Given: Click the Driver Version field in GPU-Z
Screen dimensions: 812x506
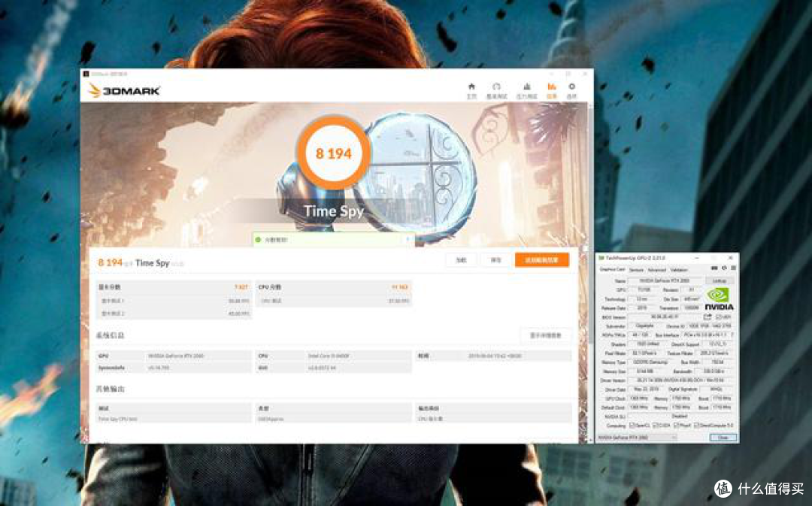Looking at the screenshot, I should [x=680, y=380].
